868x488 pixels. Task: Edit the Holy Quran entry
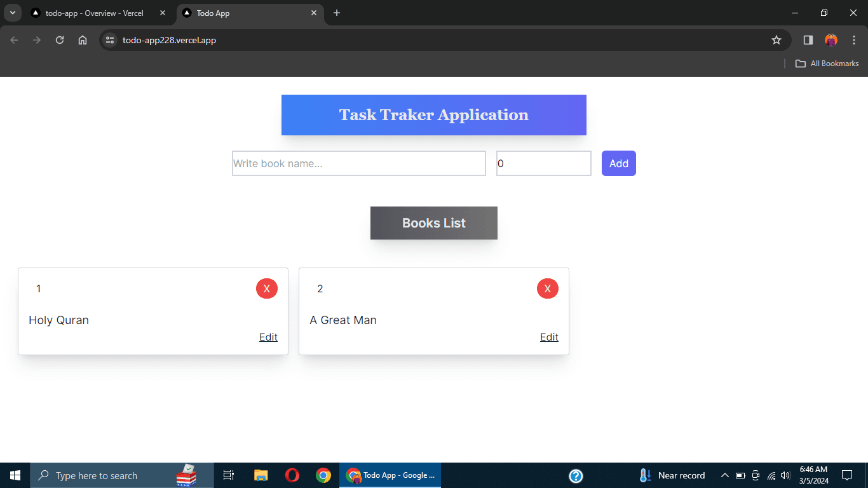coord(268,337)
